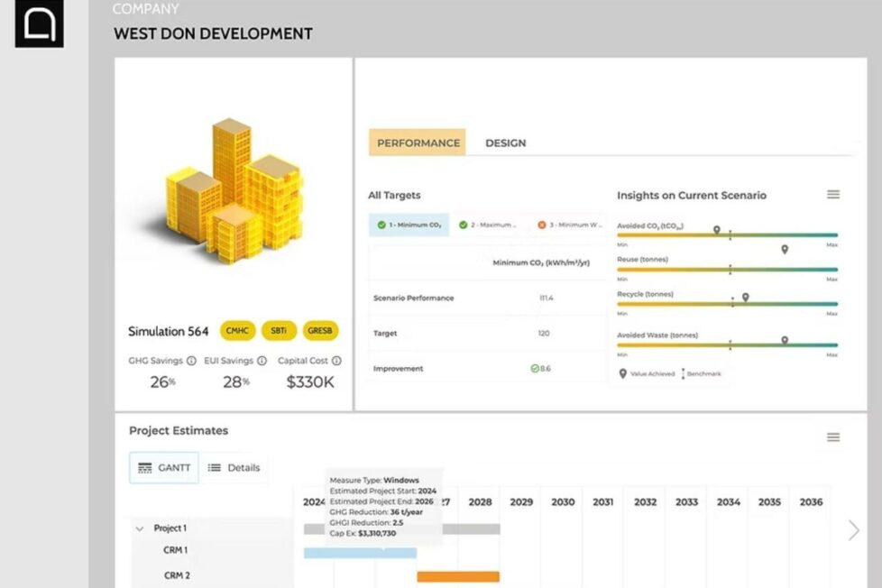882x588 pixels.
Task: Switch to the Gantt view
Action: click(x=164, y=468)
